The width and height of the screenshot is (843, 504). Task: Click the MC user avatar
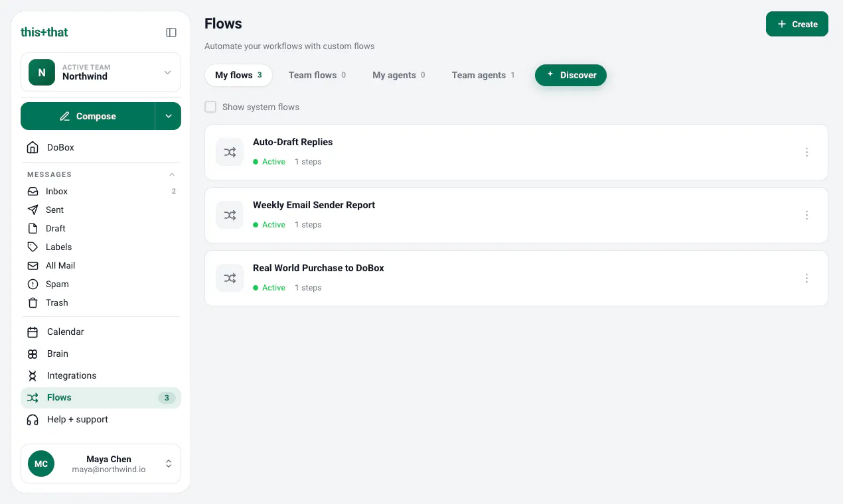(x=41, y=464)
